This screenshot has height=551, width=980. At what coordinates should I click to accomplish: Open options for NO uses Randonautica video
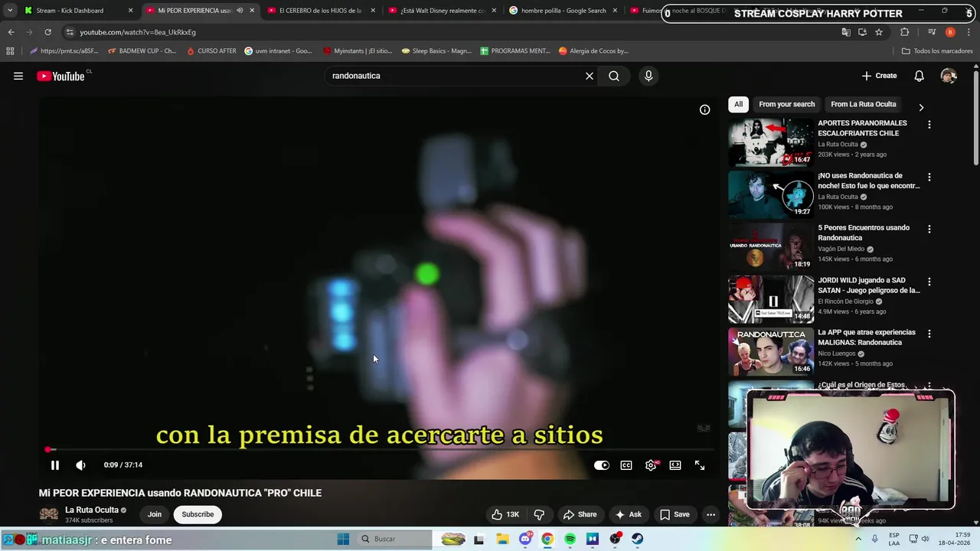coord(929,177)
